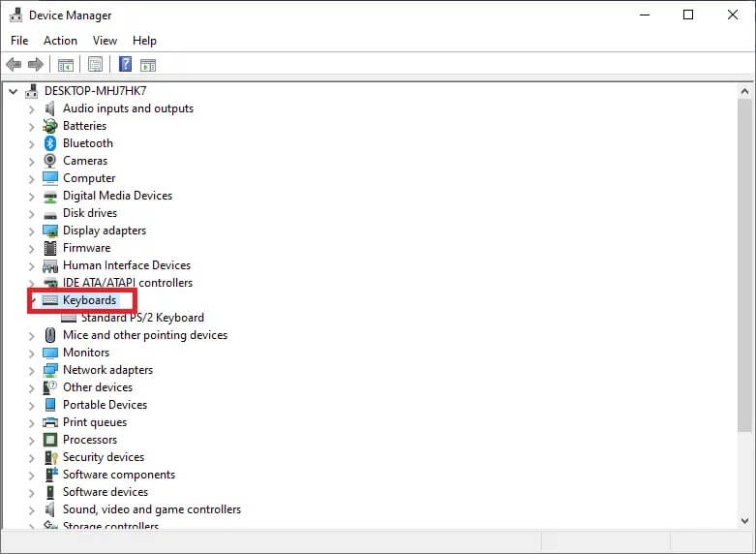
Task: Select IDE ATA/ATAPI controllers entry
Action: click(x=128, y=283)
